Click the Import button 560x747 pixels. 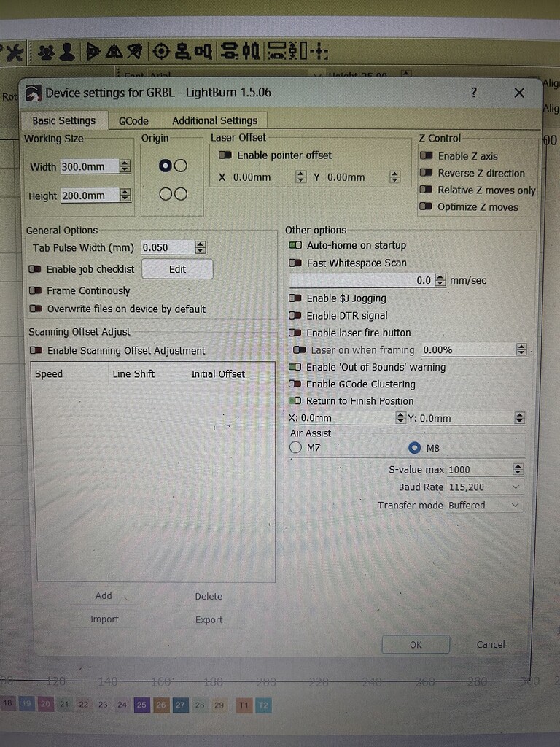point(104,619)
